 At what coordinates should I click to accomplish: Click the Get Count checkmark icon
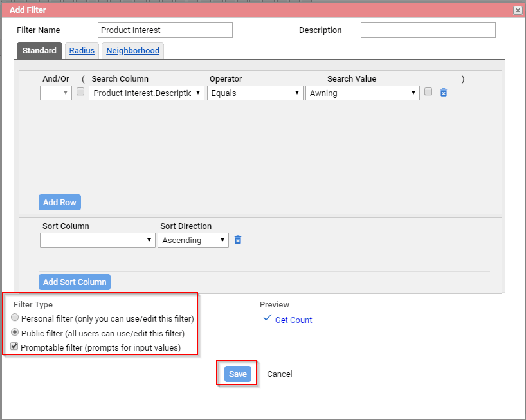pos(268,317)
